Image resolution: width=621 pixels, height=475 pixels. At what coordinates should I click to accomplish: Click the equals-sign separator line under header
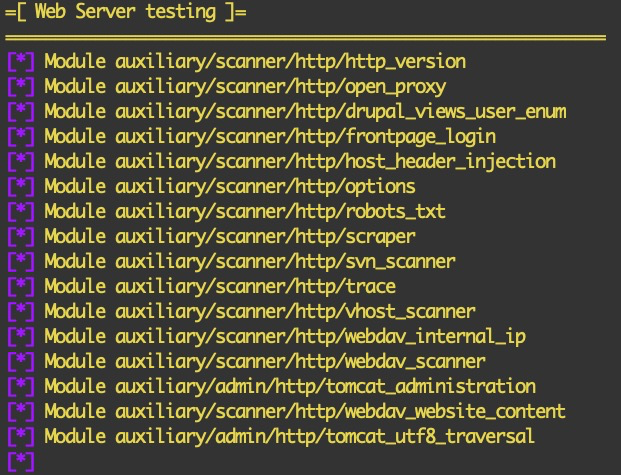[305, 38]
